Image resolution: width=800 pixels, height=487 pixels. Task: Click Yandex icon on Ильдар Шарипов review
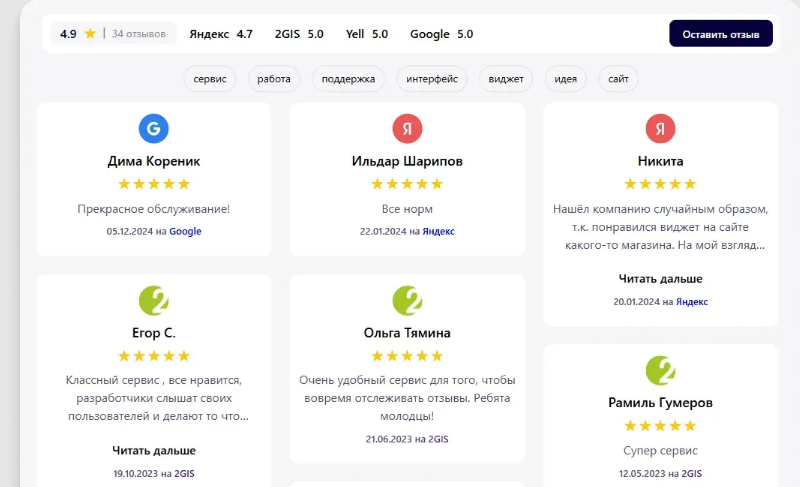pyautogui.click(x=407, y=128)
